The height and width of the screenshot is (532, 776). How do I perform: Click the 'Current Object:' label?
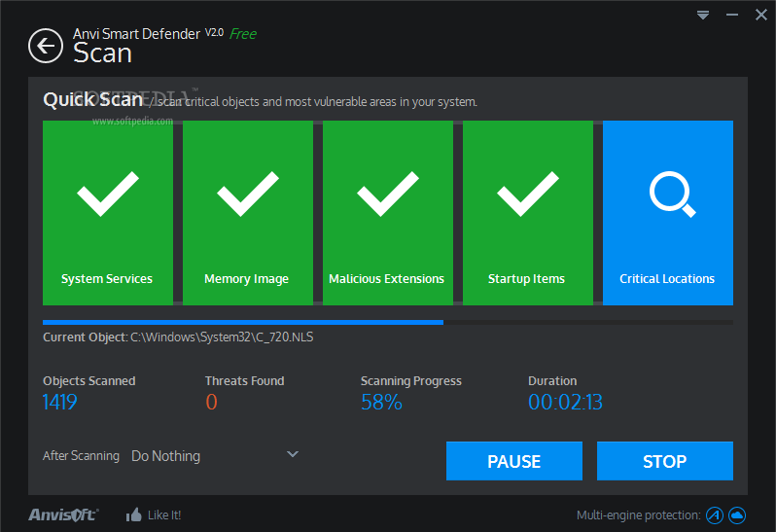[86, 337]
